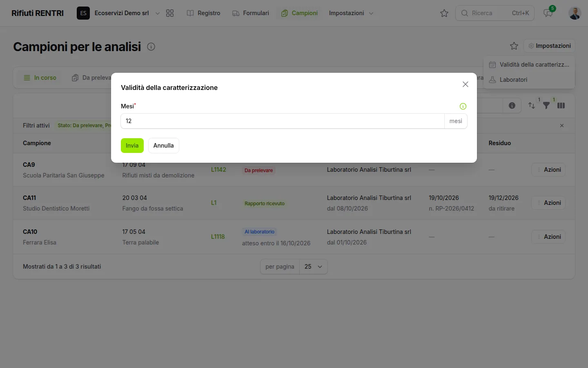Click the table info circle icon
The image size is (588, 368).
pos(512,105)
